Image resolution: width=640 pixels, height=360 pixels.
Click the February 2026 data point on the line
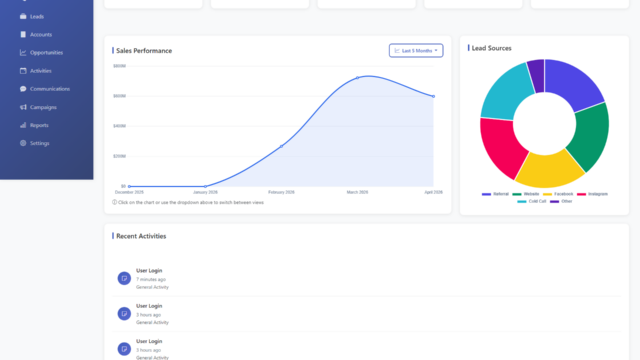point(281,146)
